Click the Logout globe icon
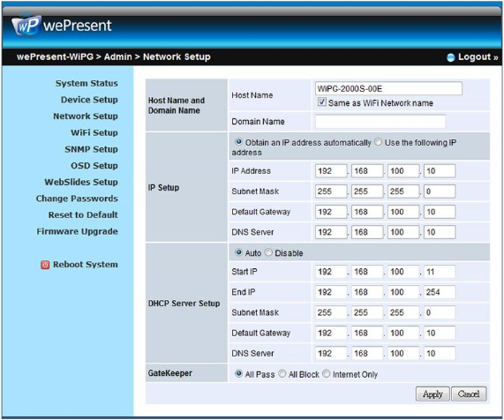Image resolution: width=504 pixels, height=420 pixels. [x=451, y=57]
